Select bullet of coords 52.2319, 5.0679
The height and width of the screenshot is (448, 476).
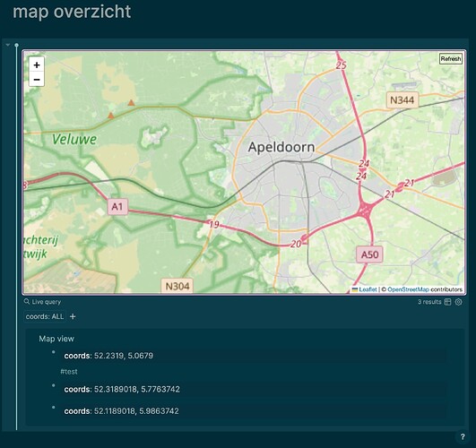tap(54, 352)
